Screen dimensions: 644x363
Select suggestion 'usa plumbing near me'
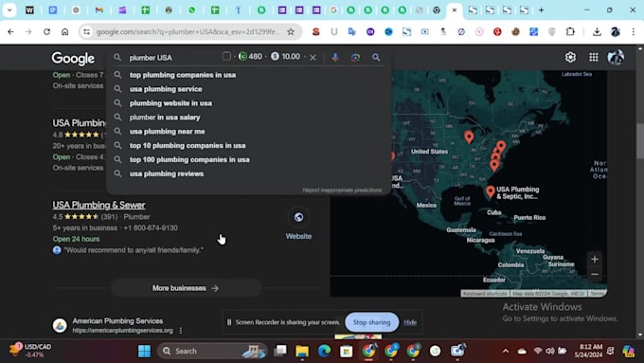(168, 132)
